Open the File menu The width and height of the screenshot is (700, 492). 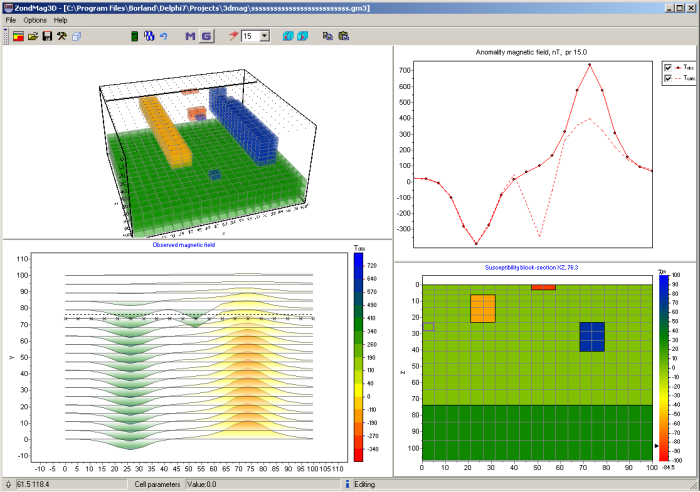(10, 20)
